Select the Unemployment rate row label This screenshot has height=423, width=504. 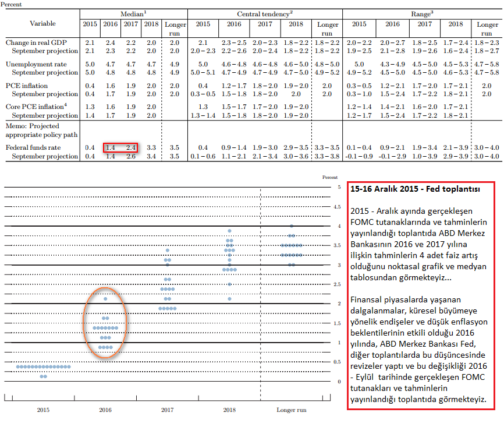33,64
